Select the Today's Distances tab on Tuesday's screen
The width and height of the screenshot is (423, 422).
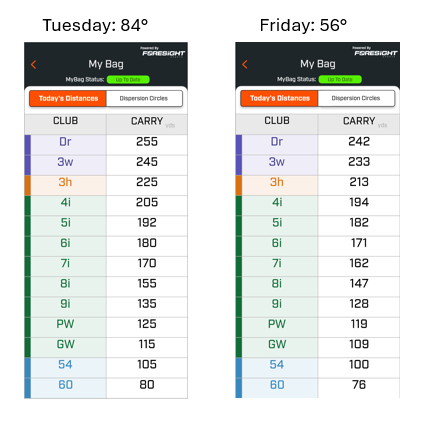(68, 98)
